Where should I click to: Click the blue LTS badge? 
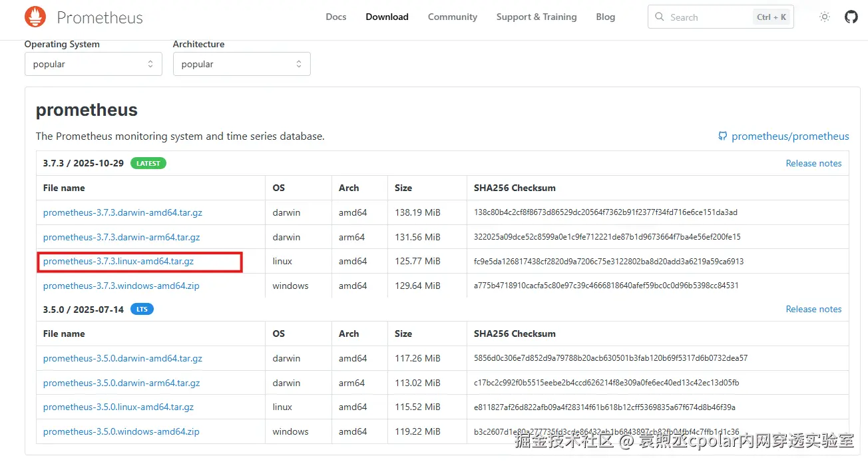(142, 310)
